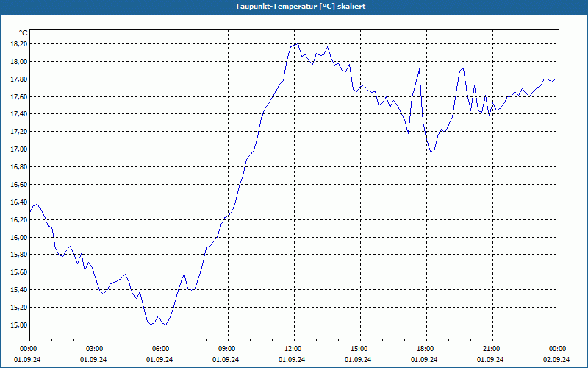Select the 01.09.24 date under 12:00
The image size is (588, 368).
pyautogui.click(x=292, y=360)
